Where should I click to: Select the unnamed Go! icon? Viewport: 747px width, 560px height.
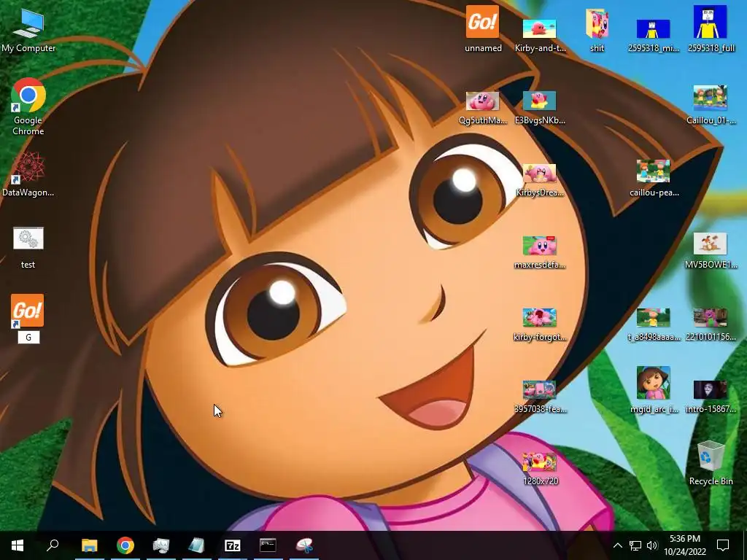483,28
